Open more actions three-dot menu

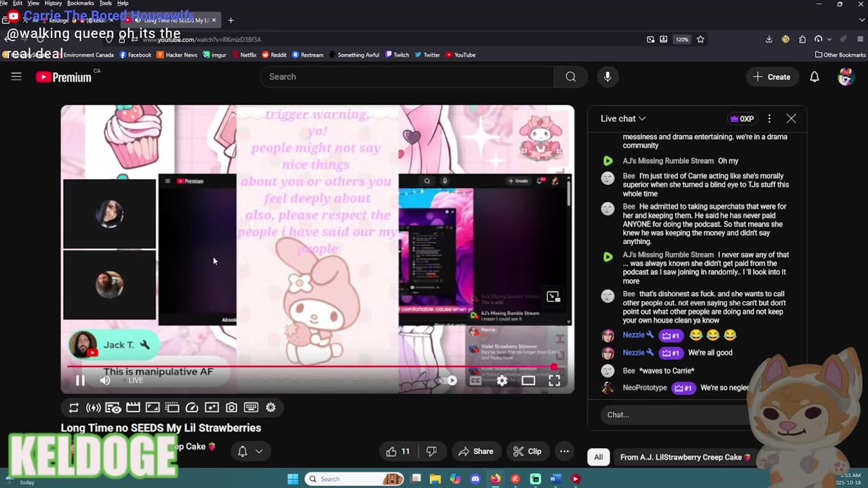coord(564,451)
